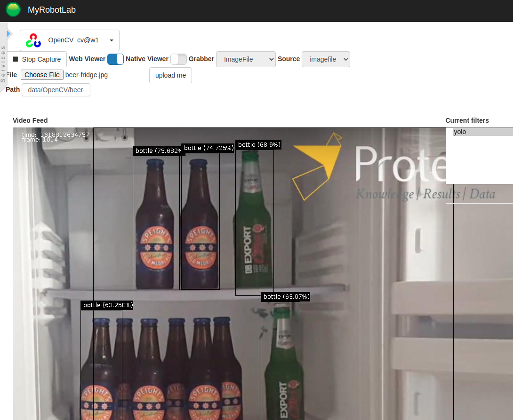Click the bottle (63.258%) detection label
Screen dimensions: 513x420
click(108, 305)
